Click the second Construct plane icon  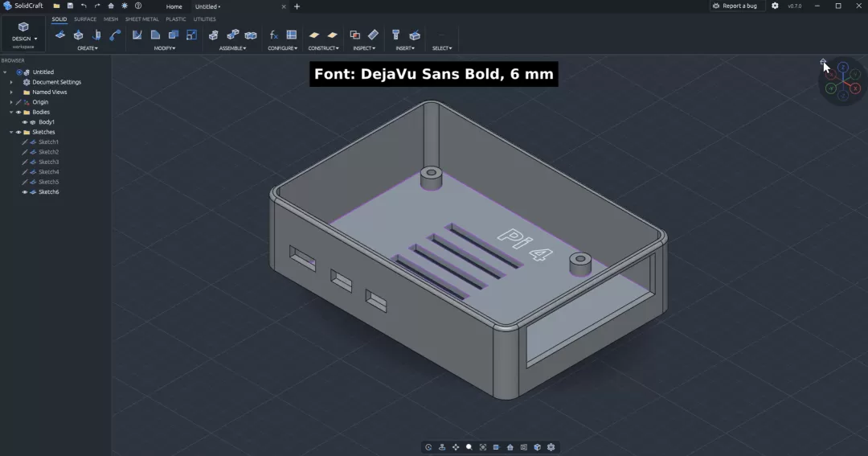pyautogui.click(x=332, y=35)
